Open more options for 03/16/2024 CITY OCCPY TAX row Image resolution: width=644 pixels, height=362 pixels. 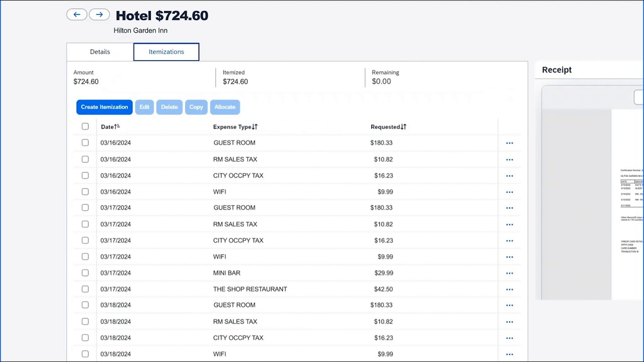pos(510,176)
